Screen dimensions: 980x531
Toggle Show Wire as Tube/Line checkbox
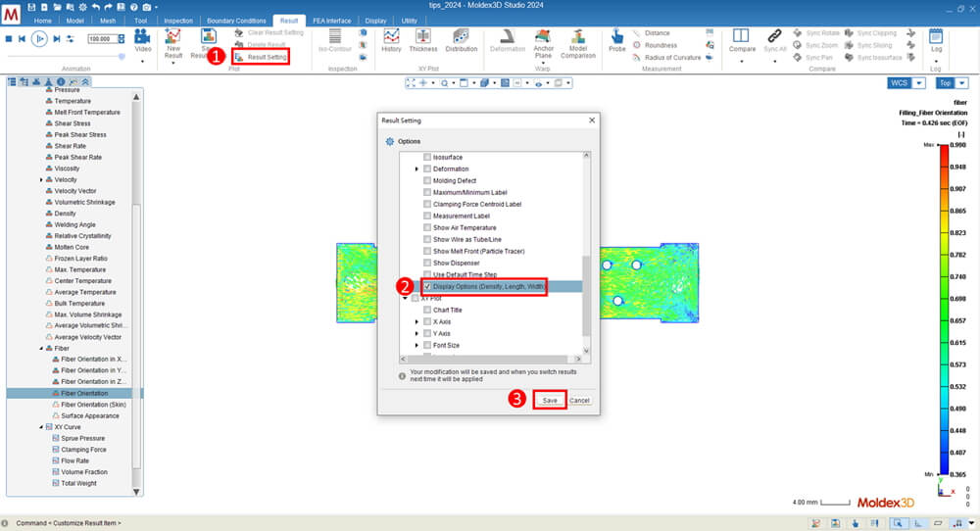click(x=427, y=239)
